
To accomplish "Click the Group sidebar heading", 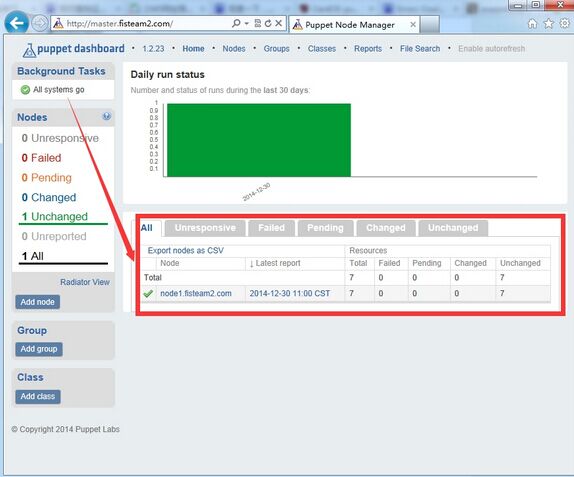I will pyautogui.click(x=32, y=330).
